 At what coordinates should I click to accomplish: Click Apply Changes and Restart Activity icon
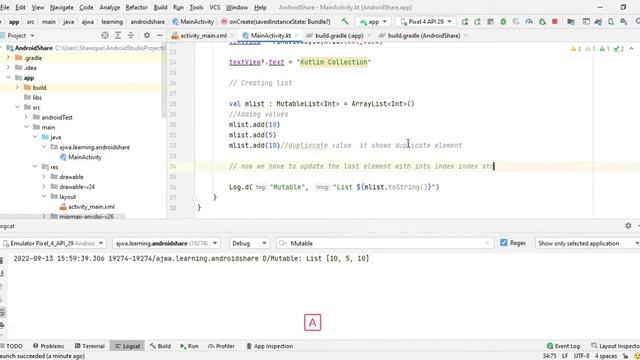477,22
